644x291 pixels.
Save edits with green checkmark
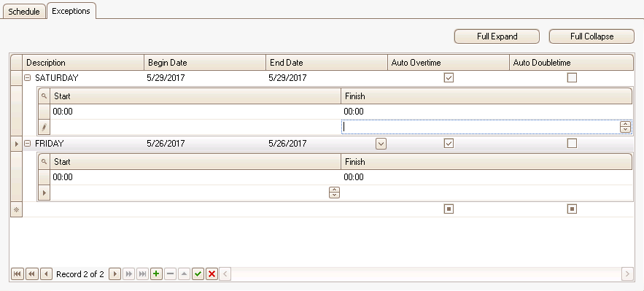(x=198, y=274)
